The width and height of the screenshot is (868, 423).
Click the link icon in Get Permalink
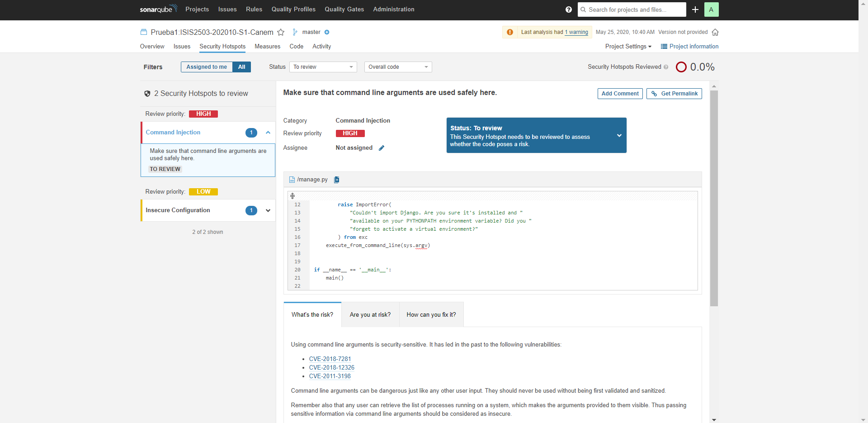[x=654, y=94]
